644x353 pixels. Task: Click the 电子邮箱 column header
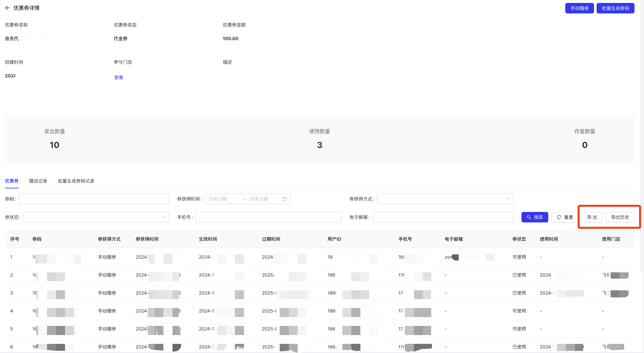pos(454,239)
